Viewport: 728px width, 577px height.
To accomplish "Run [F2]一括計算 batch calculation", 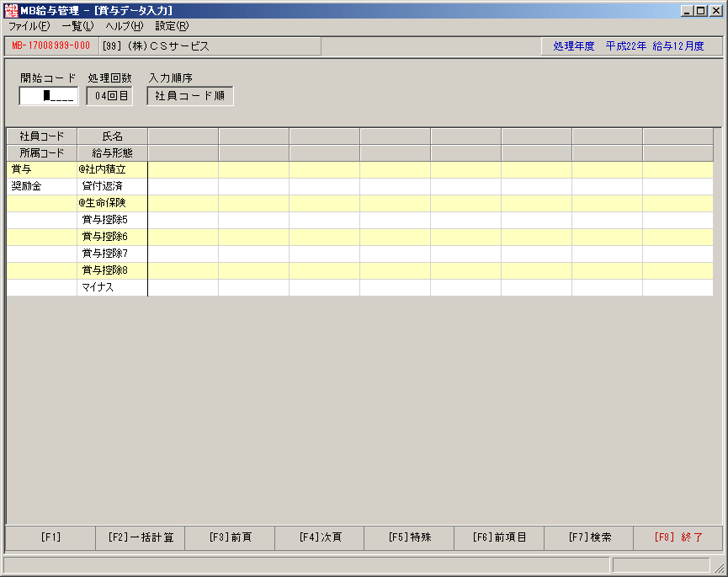I will (141, 537).
